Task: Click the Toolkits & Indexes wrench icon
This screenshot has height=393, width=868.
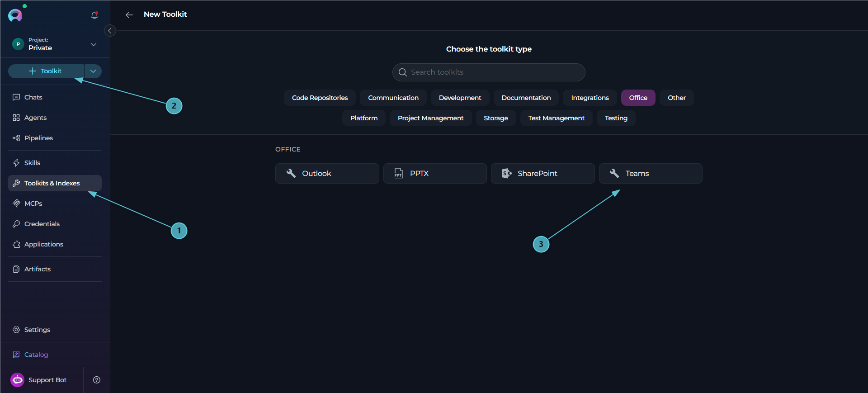Action: [16, 183]
